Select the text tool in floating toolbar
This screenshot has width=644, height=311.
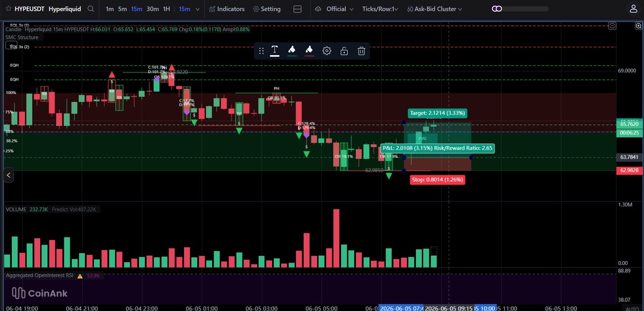[x=275, y=51]
